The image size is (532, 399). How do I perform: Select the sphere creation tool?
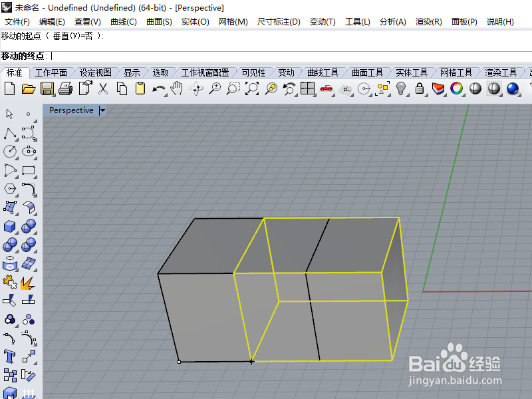point(29,226)
